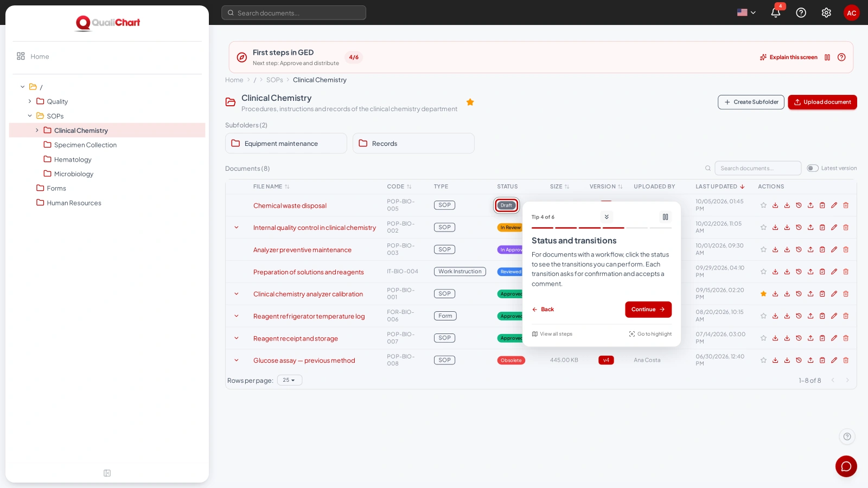
Task: Click the help circle in onboarding banner
Action: coord(841,57)
